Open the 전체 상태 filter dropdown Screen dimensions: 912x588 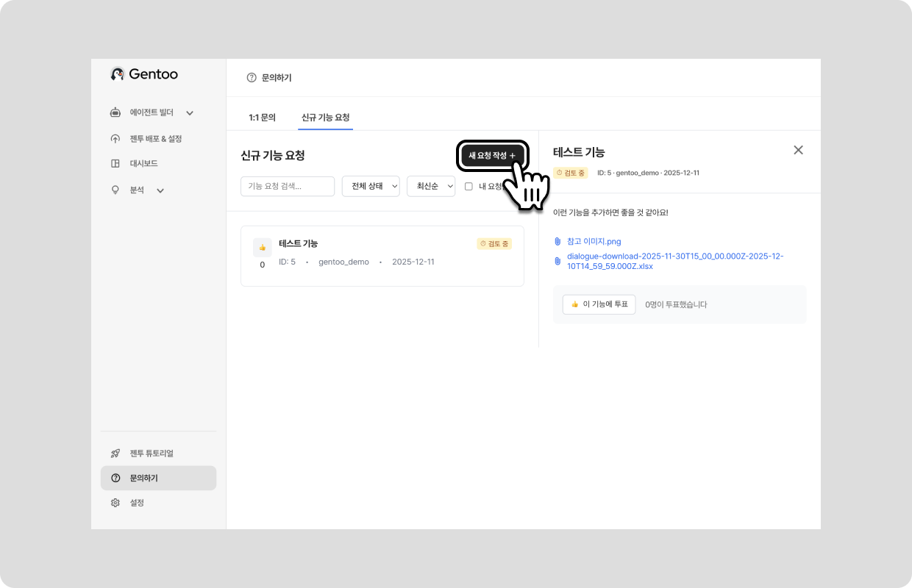click(371, 186)
